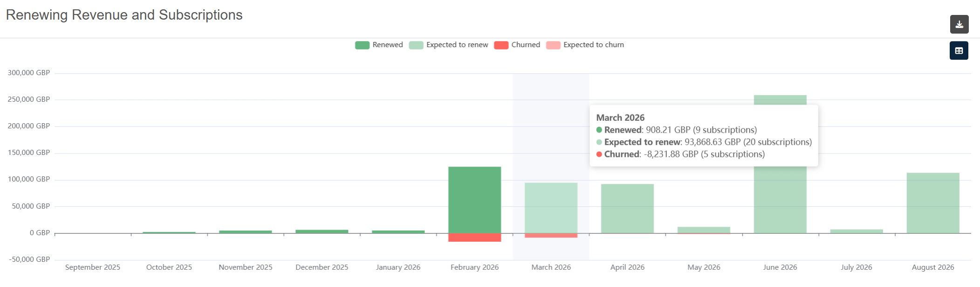980x287 pixels.
Task: Click the January 2026 Renewed bar
Action: pyautogui.click(x=398, y=231)
